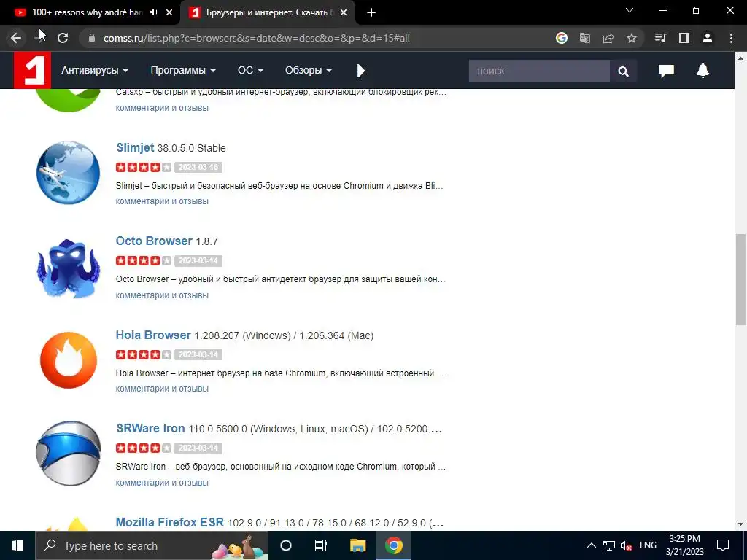This screenshot has width=747, height=560.
Task: Close the Браузеры и интернет tab
Action: [344, 12]
